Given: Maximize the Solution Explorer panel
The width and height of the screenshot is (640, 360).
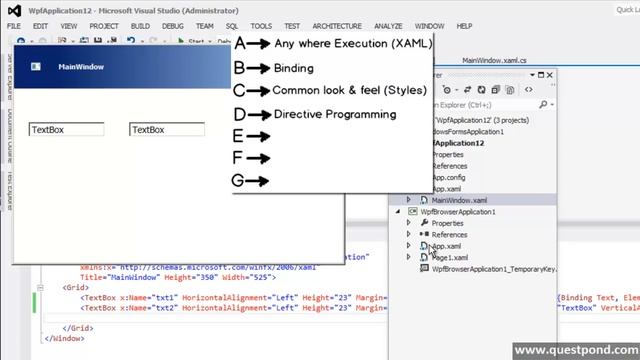Looking at the screenshot, I should [541, 75].
